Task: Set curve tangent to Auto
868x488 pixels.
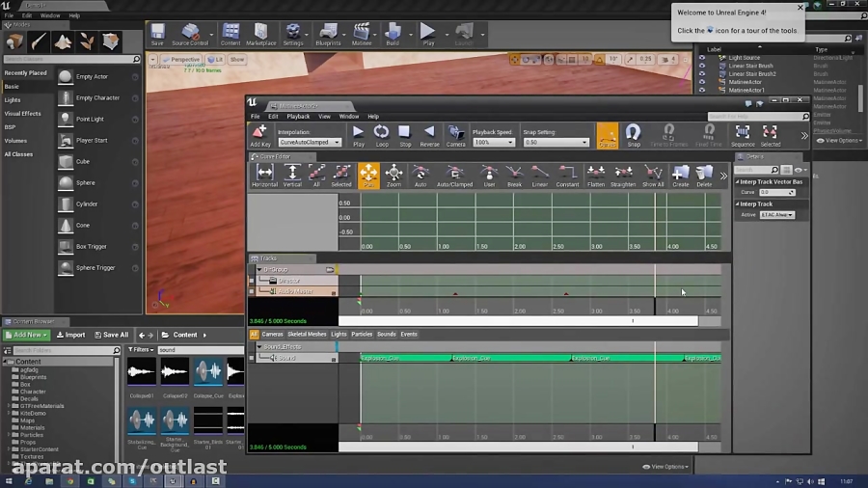Action: pyautogui.click(x=420, y=176)
